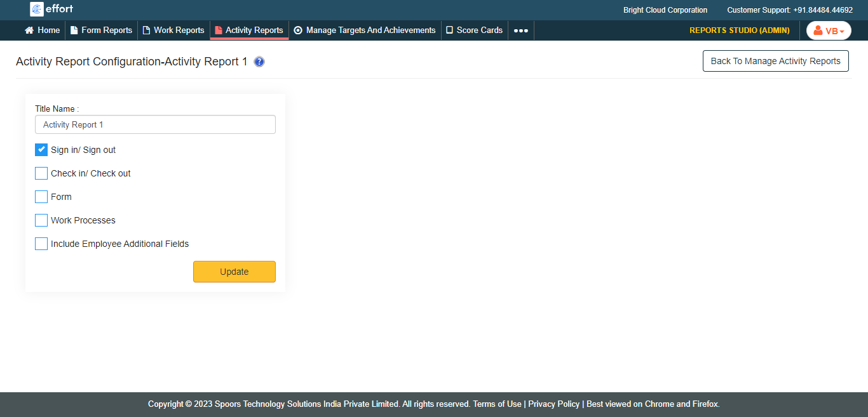Click Back To Manage Activity Reports button
This screenshot has height=417, width=868.
point(775,61)
